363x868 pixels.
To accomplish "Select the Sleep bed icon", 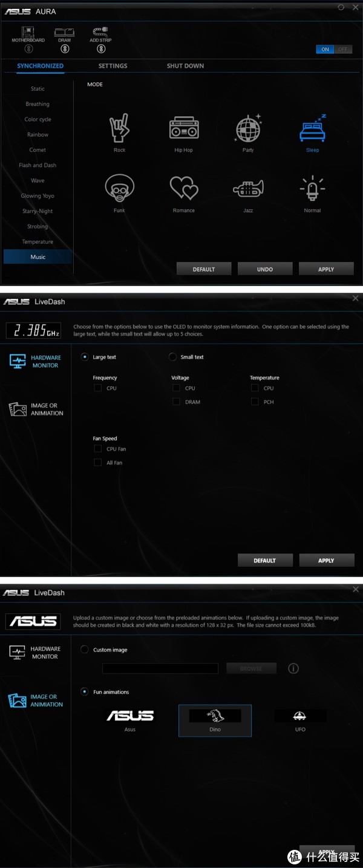I will click(313, 128).
